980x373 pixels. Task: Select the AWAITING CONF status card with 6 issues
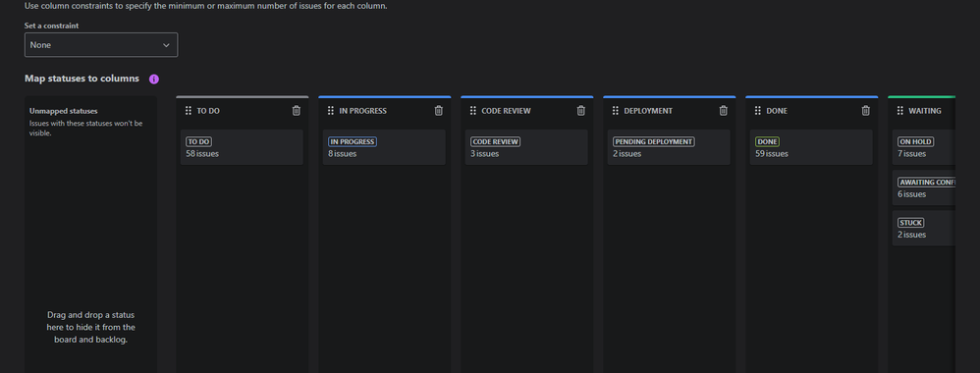924,187
